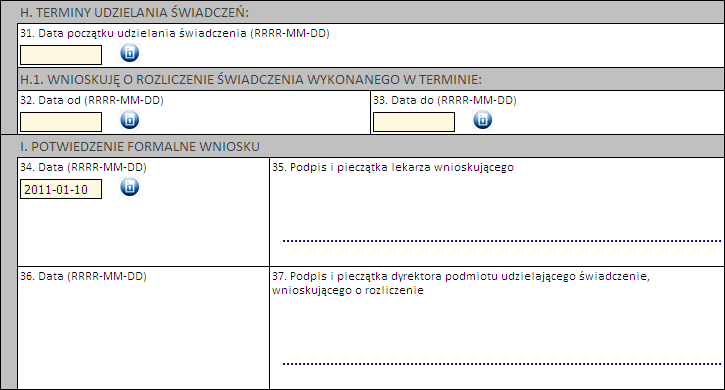Open info icon beside 2011-01-10 date
Screen dimensions: 725x390
coord(129,187)
